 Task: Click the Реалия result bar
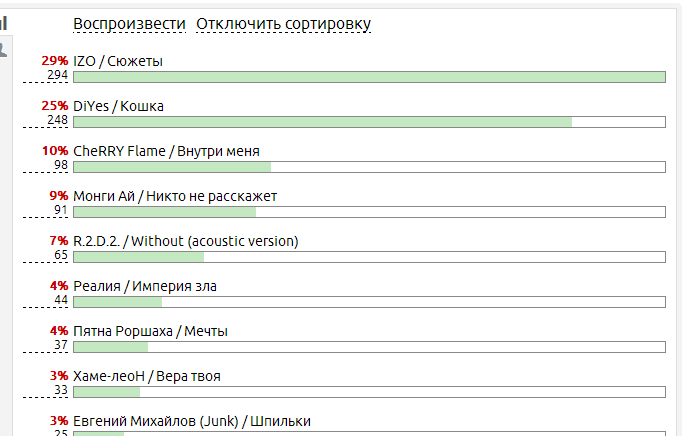click(x=369, y=302)
